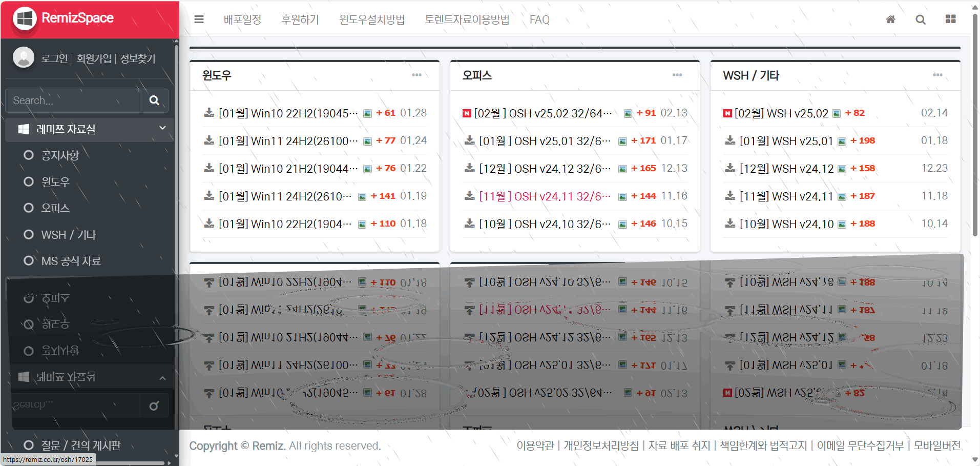The width and height of the screenshot is (980, 466).
Task: Click the 회원가입 link
Action: tap(94, 58)
